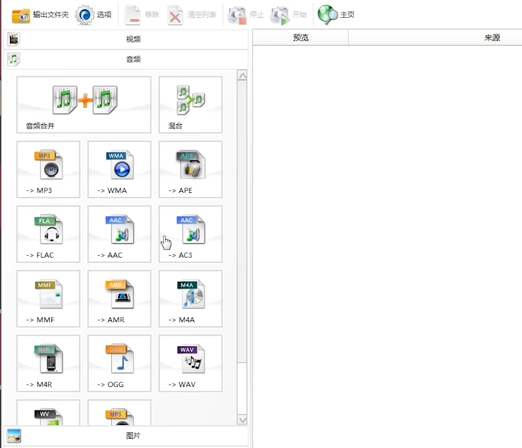Expand the 图片 picture category section

pos(126,436)
